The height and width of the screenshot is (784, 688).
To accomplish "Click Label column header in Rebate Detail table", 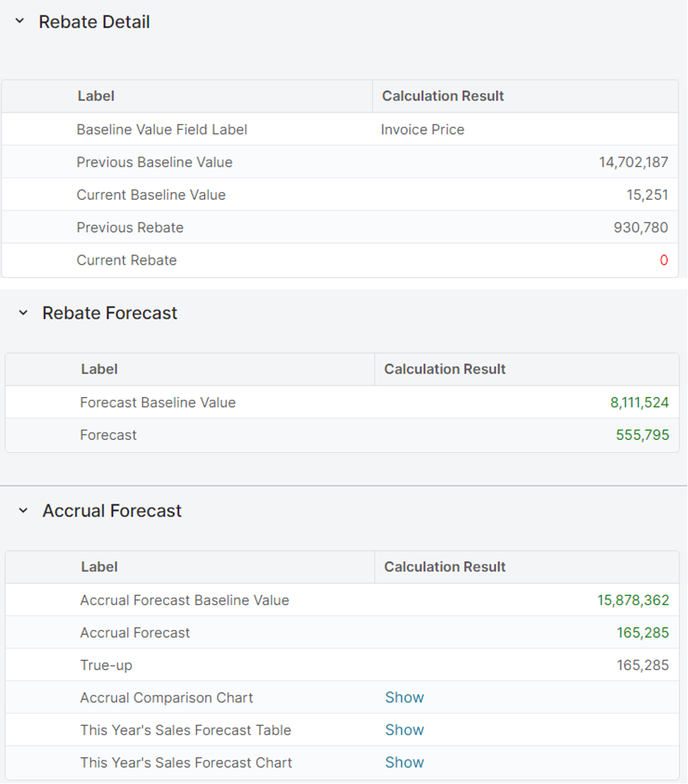I will (96, 96).
